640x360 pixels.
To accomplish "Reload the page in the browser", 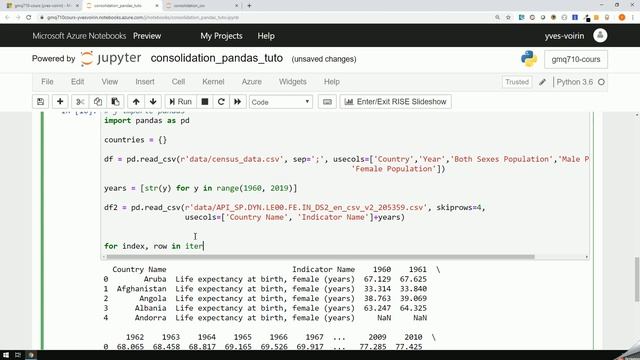I will click(x=29, y=18).
